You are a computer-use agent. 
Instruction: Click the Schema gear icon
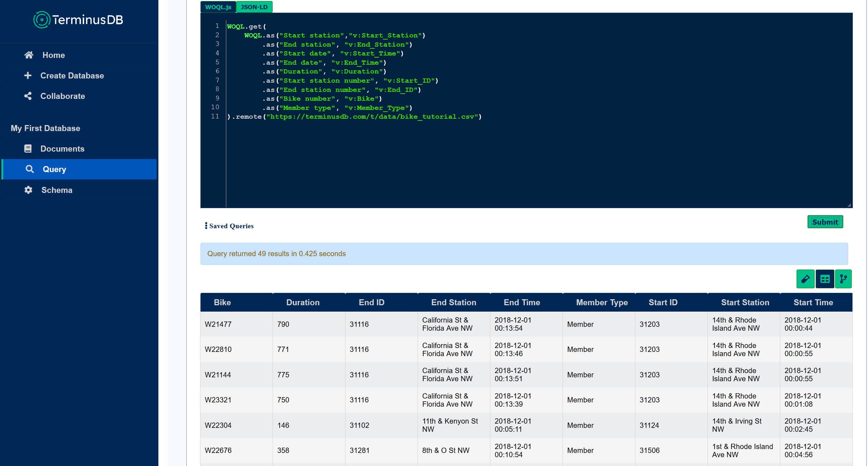(x=28, y=190)
